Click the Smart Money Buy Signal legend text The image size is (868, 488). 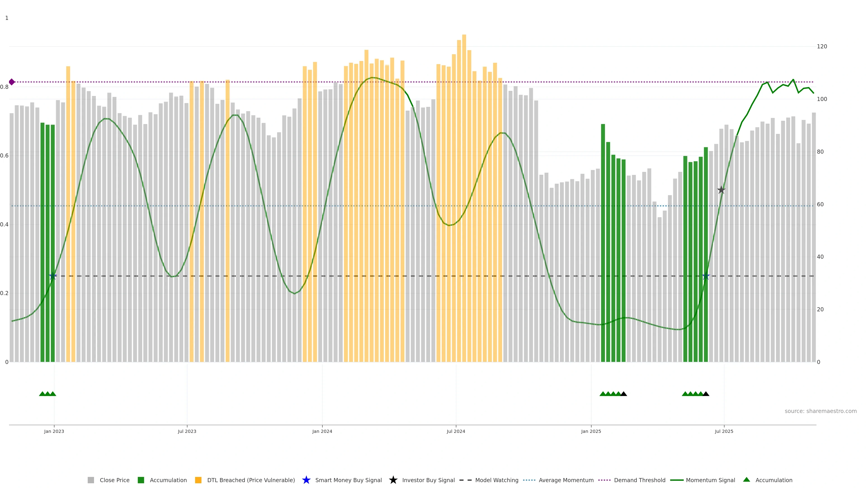(x=348, y=480)
